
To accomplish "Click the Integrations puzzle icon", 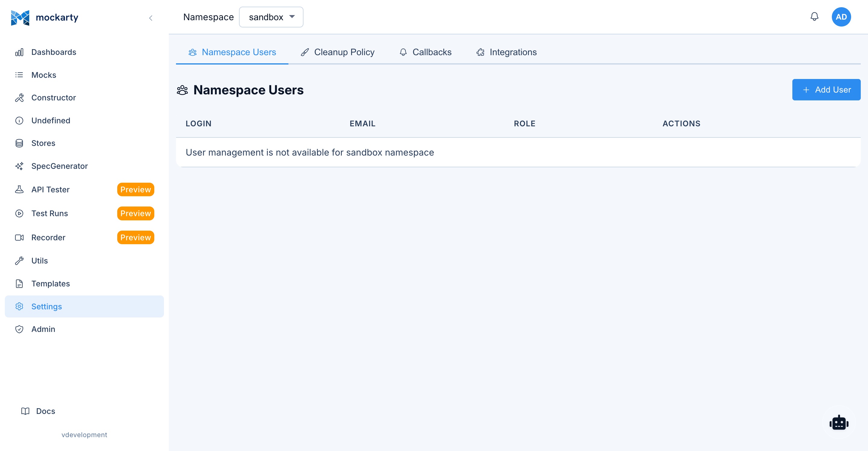I will [480, 52].
